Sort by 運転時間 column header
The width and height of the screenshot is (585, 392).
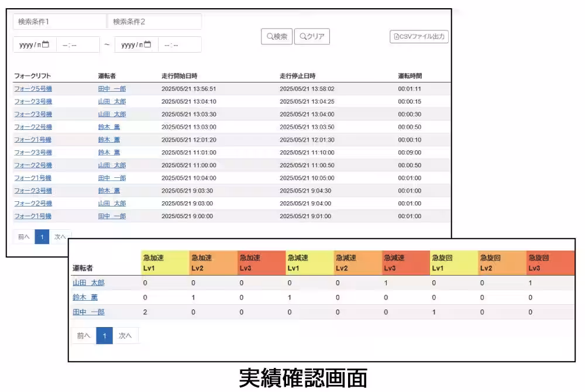pyautogui.click(x=409, y=76)
